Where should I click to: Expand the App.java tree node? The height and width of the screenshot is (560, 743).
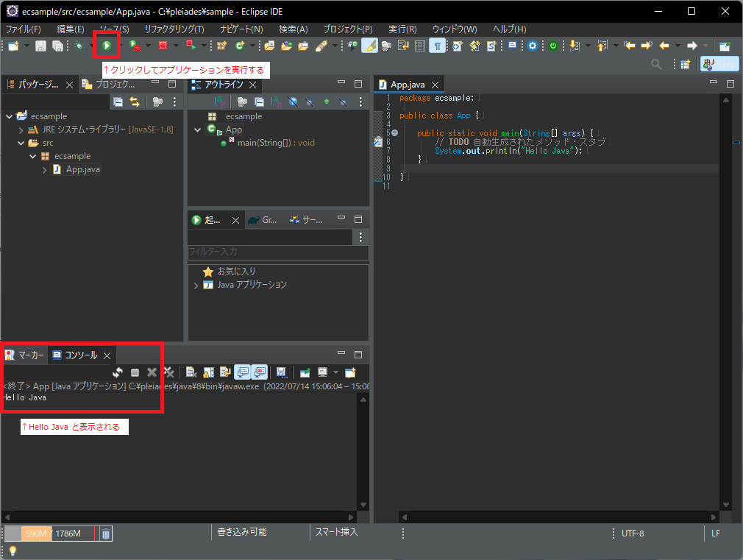pos(45,169)
